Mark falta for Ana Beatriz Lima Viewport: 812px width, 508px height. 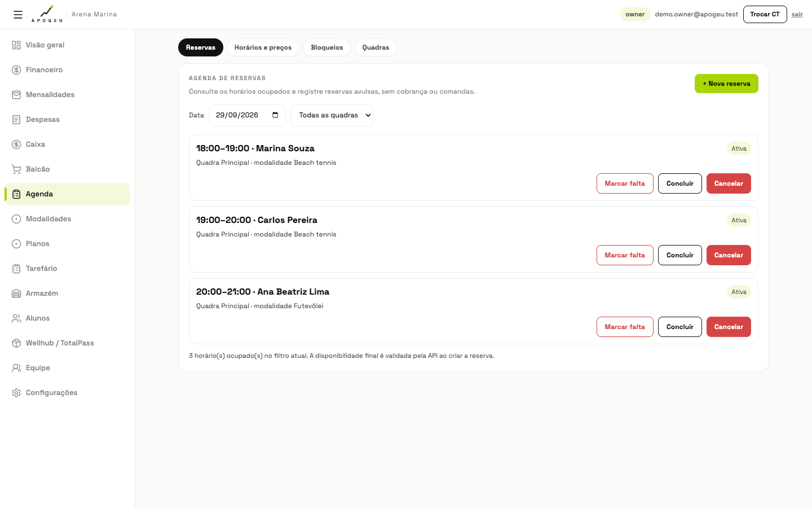pyautogui.click(x=625, y=327)
